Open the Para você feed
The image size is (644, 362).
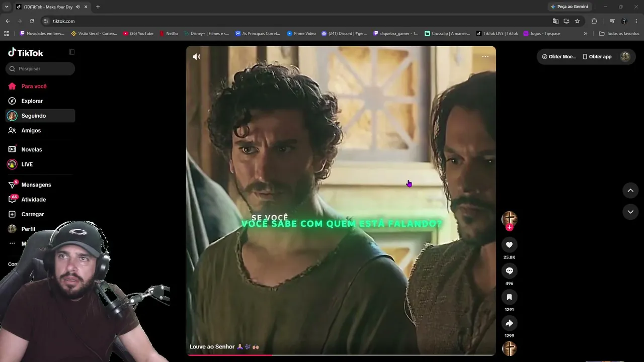(40, 86)
